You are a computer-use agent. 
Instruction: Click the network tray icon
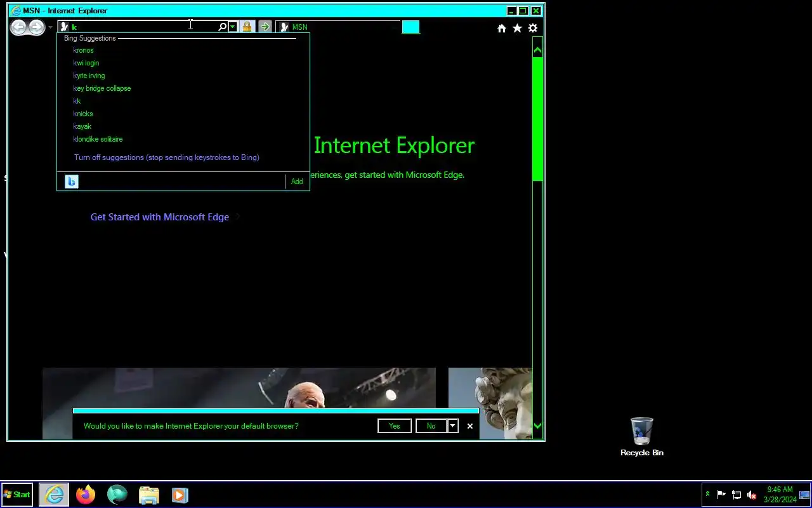tap(737, 495)
